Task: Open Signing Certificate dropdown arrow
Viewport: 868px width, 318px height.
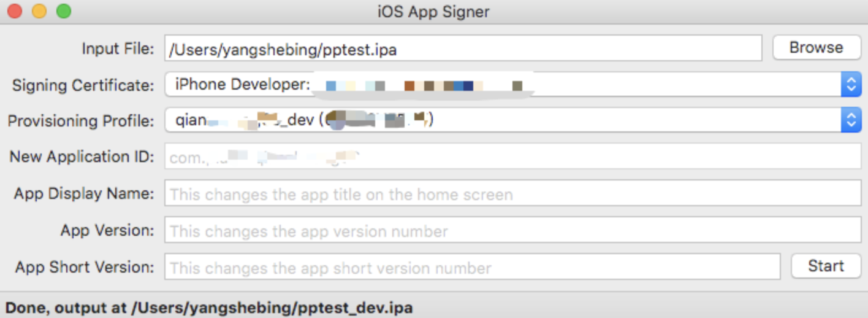Action: (x=850, y=85)
